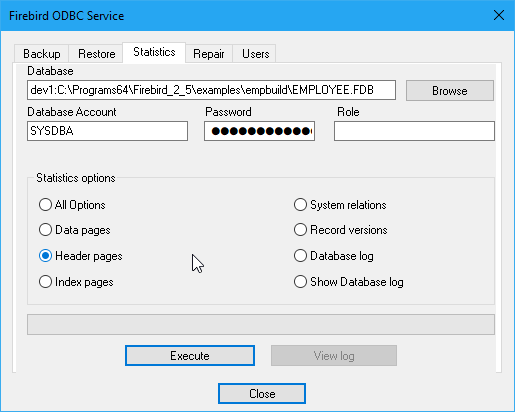
Task: Switch to the Backup tab
Action: point(42,54)
